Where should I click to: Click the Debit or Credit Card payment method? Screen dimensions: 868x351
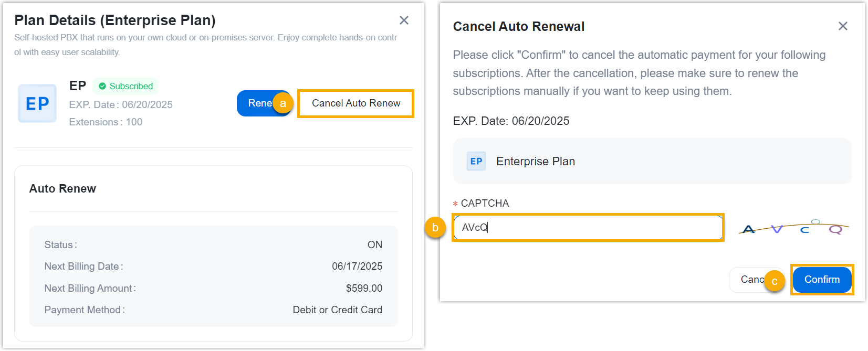(x=337, y=310)
